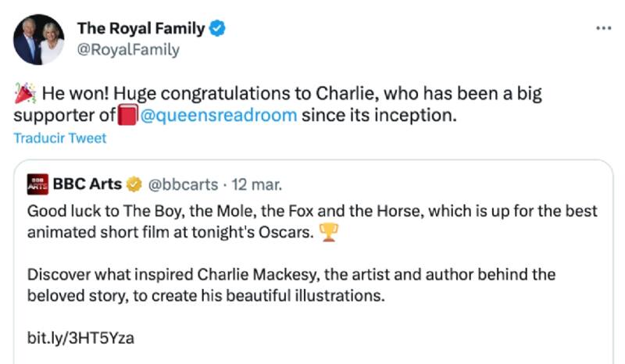
Task: Open The Royal Family display name link
Action: tap(141, 29)
